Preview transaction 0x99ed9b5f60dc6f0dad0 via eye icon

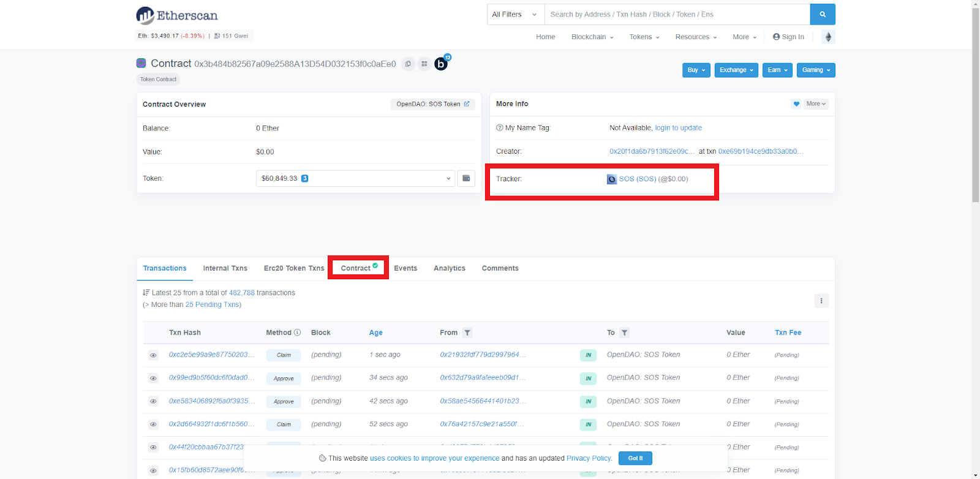coord(153,378)
